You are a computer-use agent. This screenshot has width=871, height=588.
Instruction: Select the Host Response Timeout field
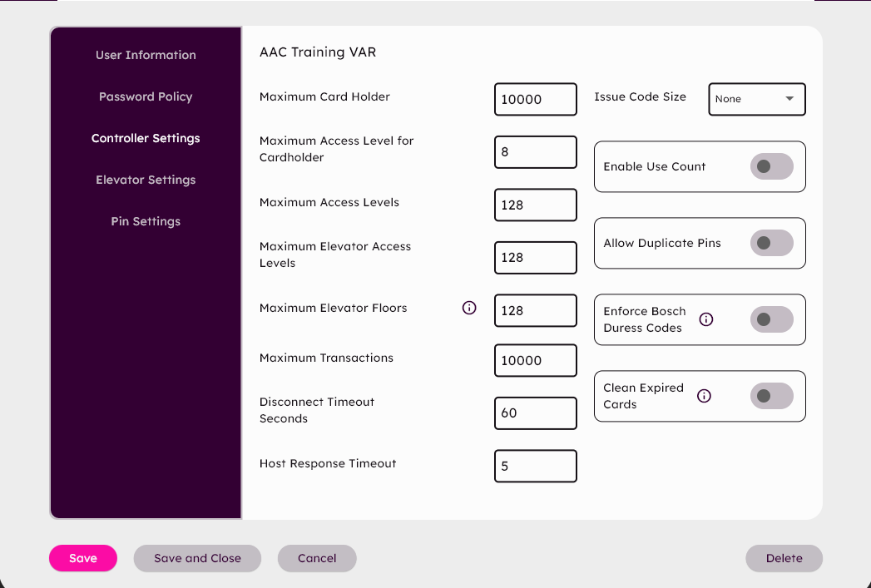click(535, 466)
